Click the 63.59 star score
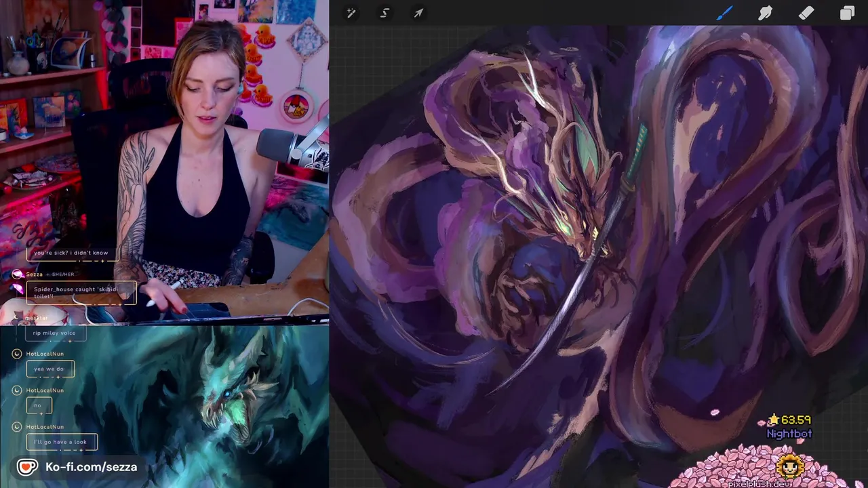The image size is (868, 488). pos(789,420)
